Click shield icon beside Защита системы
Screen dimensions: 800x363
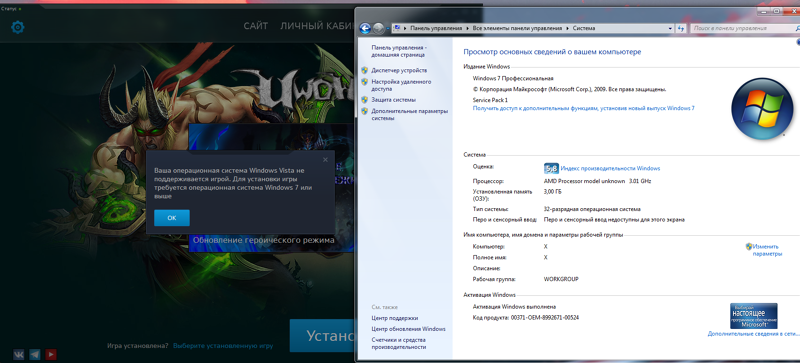click(364, 100)
